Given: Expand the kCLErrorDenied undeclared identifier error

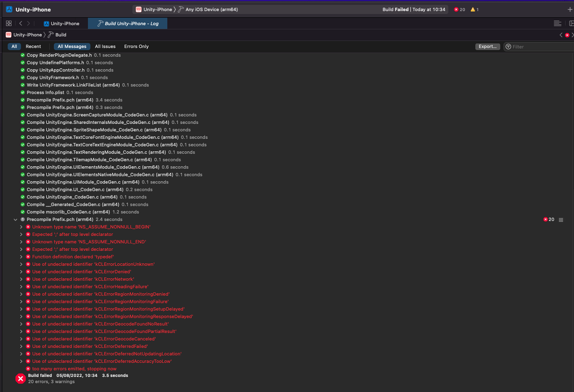Looking at the screenshot, I should click(21, 272).
